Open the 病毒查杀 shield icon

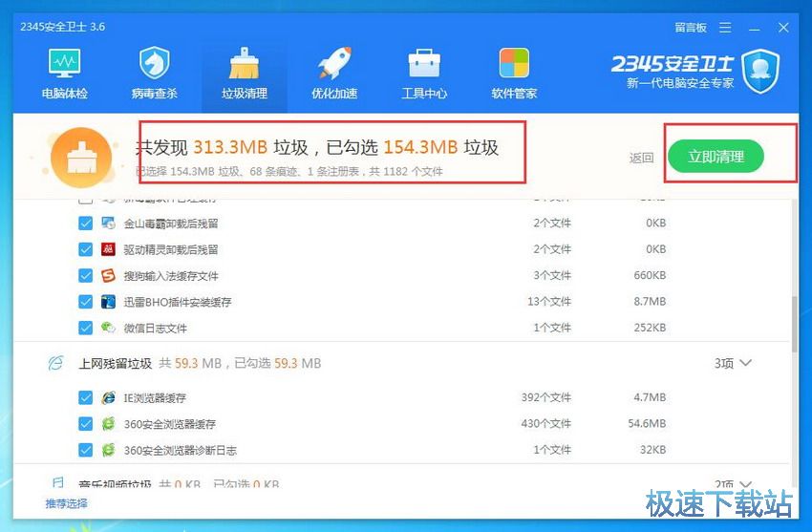tap(155, 63)
